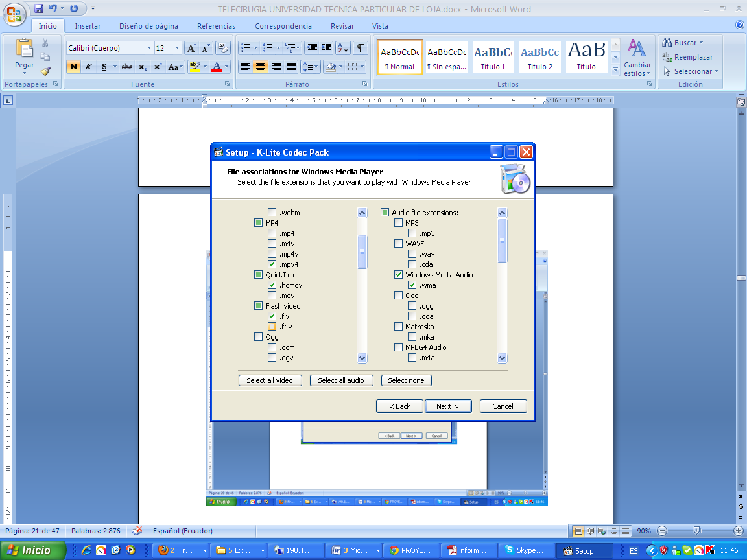Open the Inicio start button on taskbar

click(33, 550)
